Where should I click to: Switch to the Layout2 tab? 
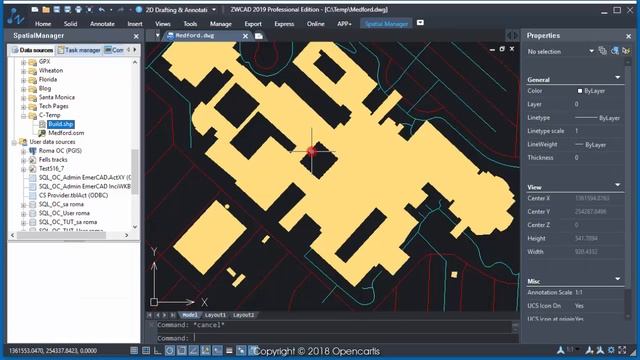243,315
